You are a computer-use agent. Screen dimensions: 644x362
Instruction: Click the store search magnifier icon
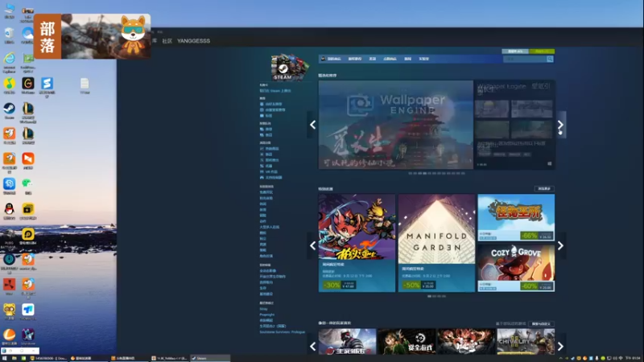pos(550,59)
